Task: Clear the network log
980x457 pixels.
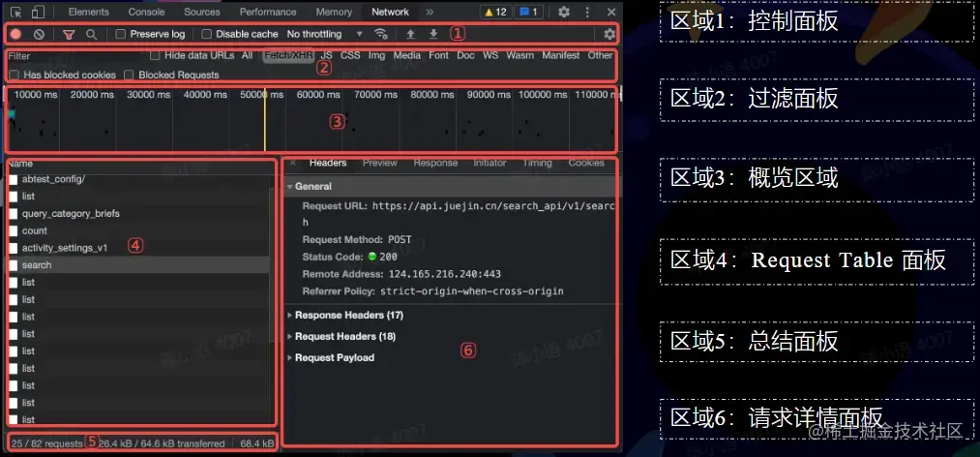Action: [39, 35]
